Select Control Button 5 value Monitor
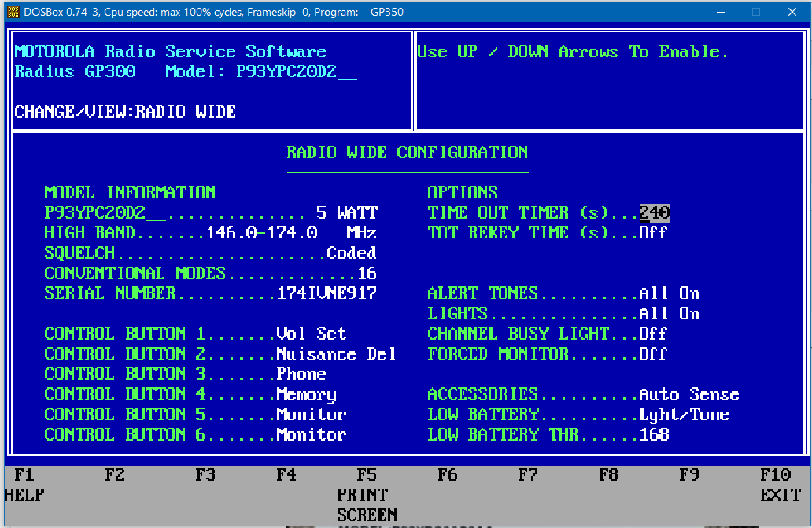 coord(312,415)
